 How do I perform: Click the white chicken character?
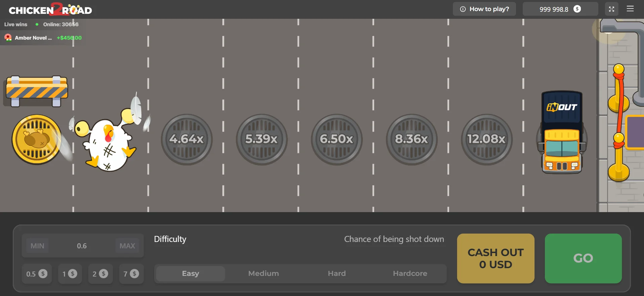click(108, 141)
